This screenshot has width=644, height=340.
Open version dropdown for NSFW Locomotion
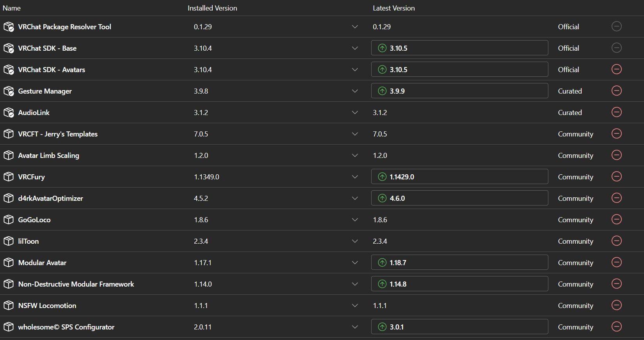pos(355,306)
